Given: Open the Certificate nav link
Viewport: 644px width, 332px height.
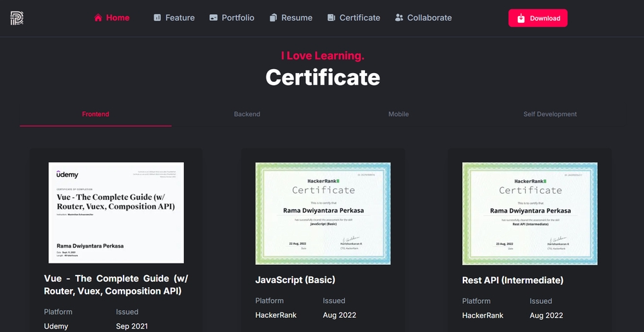Looking at the screenshot, I should point(354,17).
